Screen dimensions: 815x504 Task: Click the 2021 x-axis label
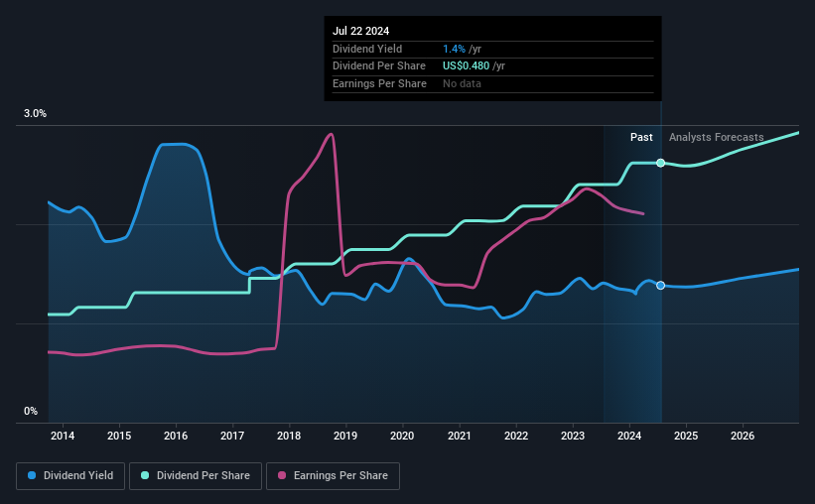pos(460,436)
